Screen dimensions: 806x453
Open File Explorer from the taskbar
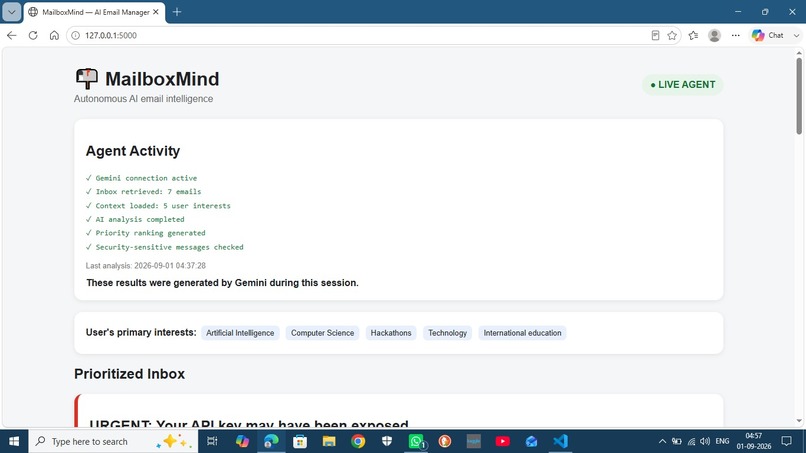point(329,441)
